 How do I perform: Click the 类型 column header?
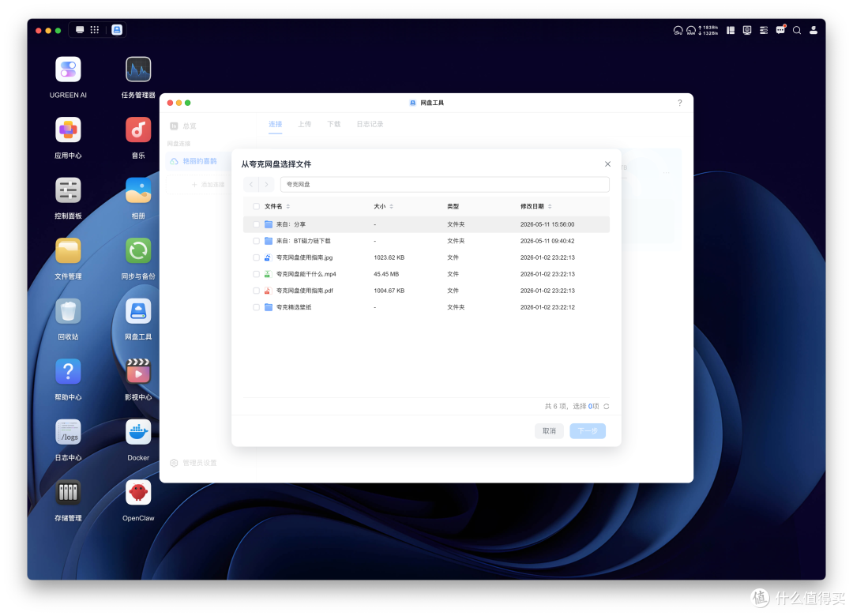point(453,206)
